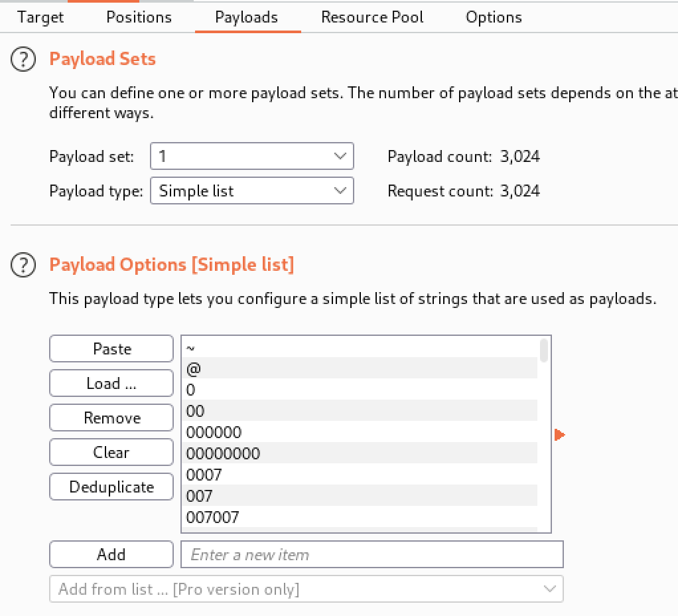Viewport: 678px width, 616px height.
Task: Click the Payload Sets heading
Action: pyautogui.click(x=102, y=59)
